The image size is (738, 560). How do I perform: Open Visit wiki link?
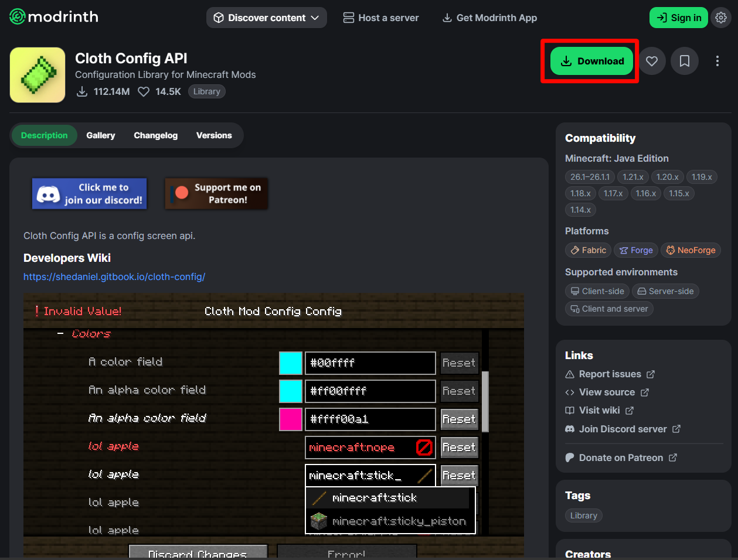coord(599,410)
